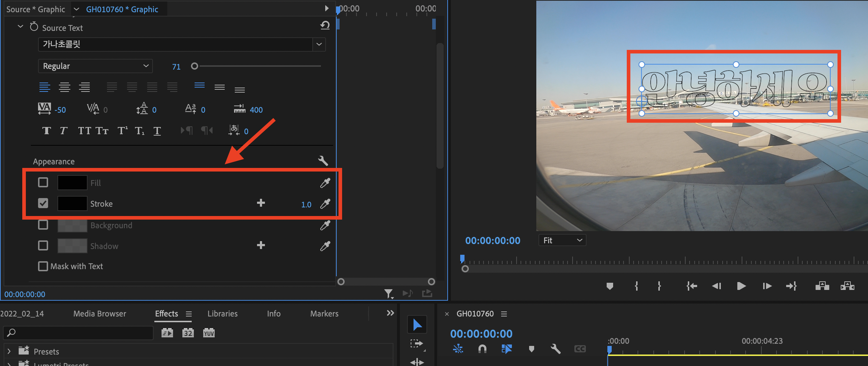Toggle Small Caps style
Screen dimensions: 868x366
pyautogui.click(x=102, y=131)
